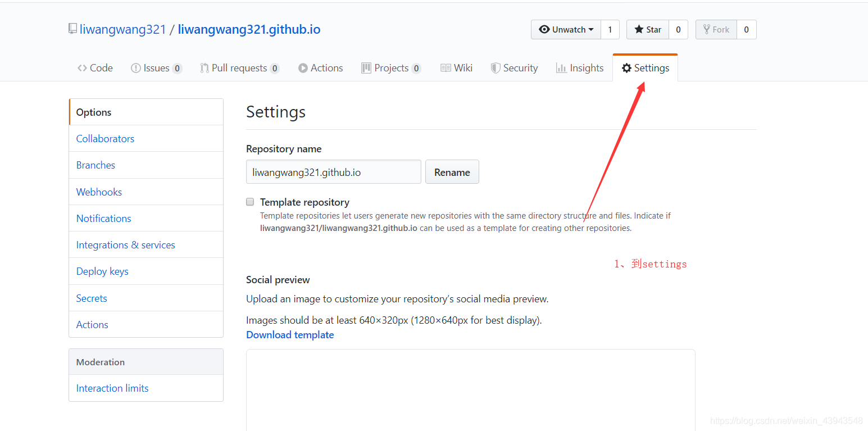Open Collaborators in the sidebar
The height and width of the screenshot is (431, 868).
pyautogui.click(x=146, y=139)
